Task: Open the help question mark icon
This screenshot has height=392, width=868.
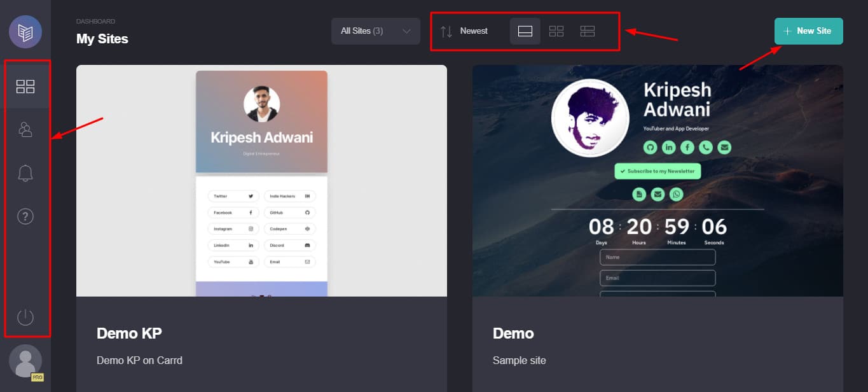Action: click(25, 216)
